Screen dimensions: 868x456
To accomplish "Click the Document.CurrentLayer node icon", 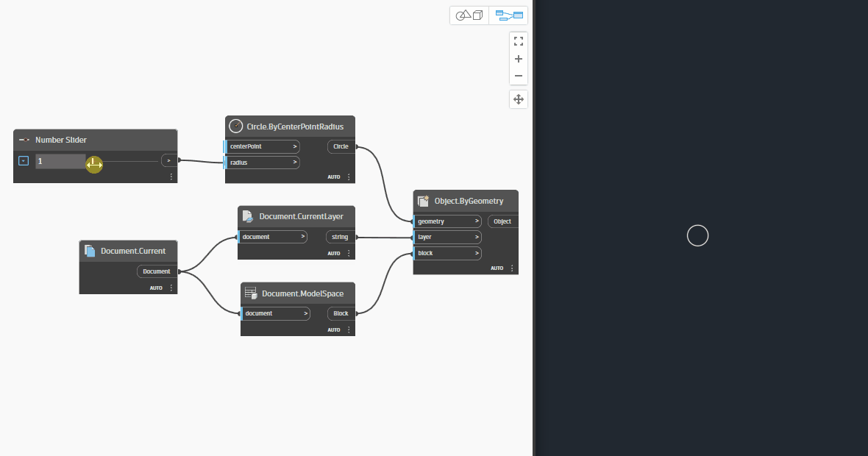I will [x=248, y=216].
